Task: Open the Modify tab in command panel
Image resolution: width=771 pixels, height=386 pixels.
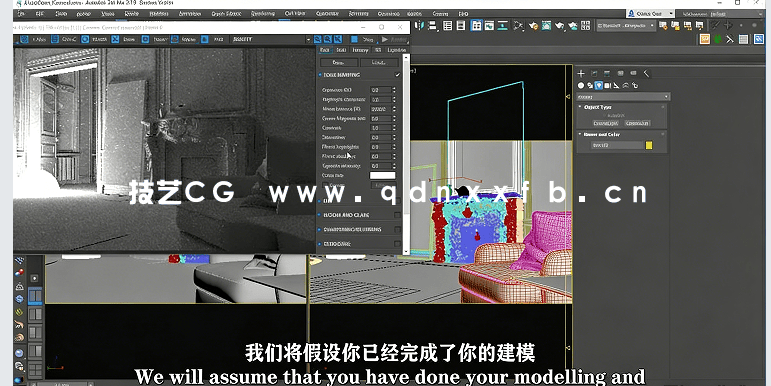Action: point(594,73)
